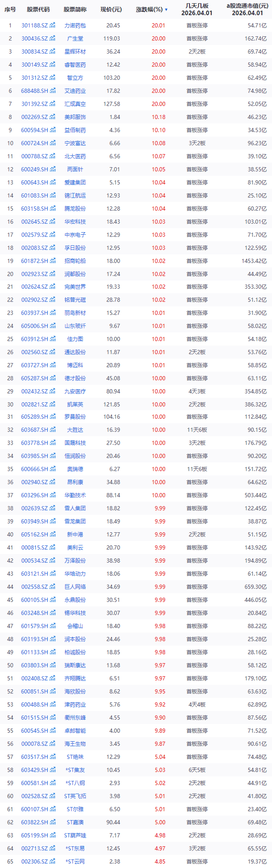Select 股票简称 column header

[75, 10]
